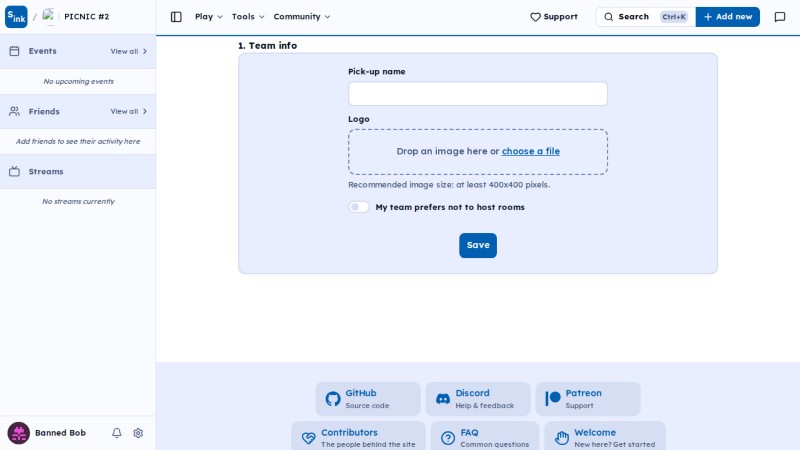Open the PICNIC #2 breadcrumb
The height and width of the screenshot is (450, 800).
(x=86, y=16)
